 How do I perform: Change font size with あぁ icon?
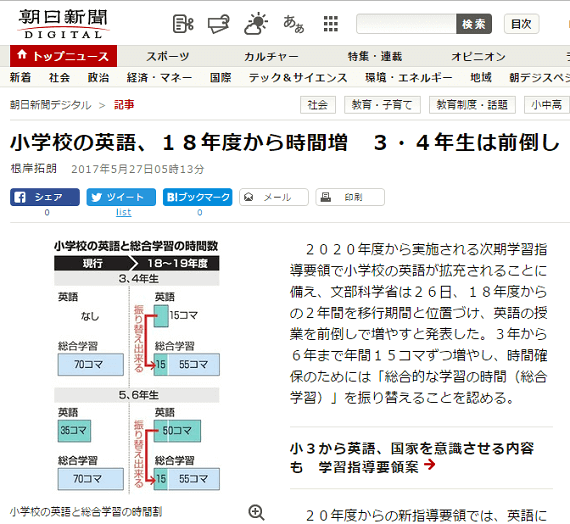[x=294, y=24]
